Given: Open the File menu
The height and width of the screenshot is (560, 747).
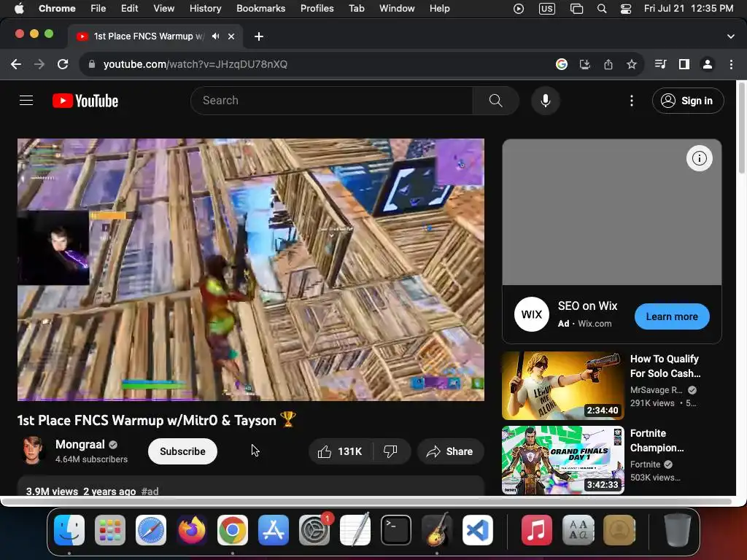Looking at the screenshot, I should (98, 9).
